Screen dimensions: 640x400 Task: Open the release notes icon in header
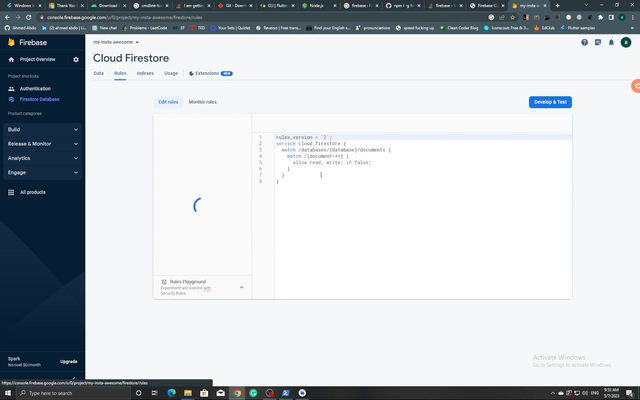pyautogui.click(x=598, y=42)
